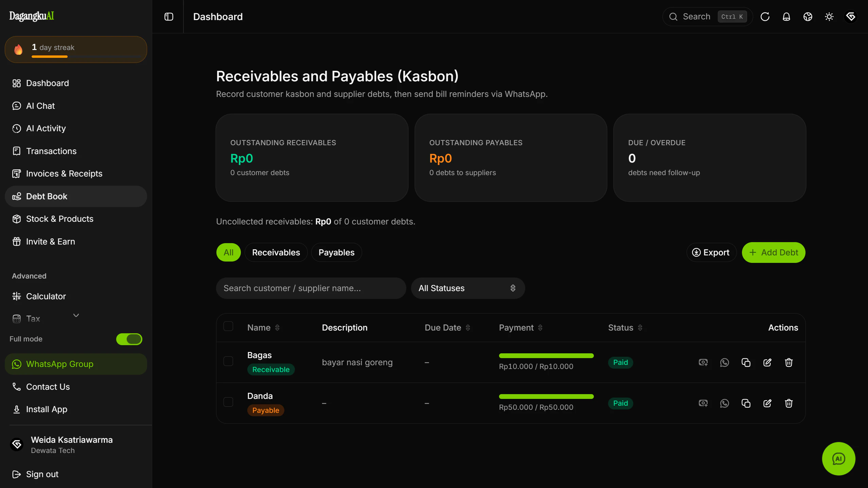Click the day streak progress bar
The width and height of the screenshot is (868, 488).
pos(86,56)
